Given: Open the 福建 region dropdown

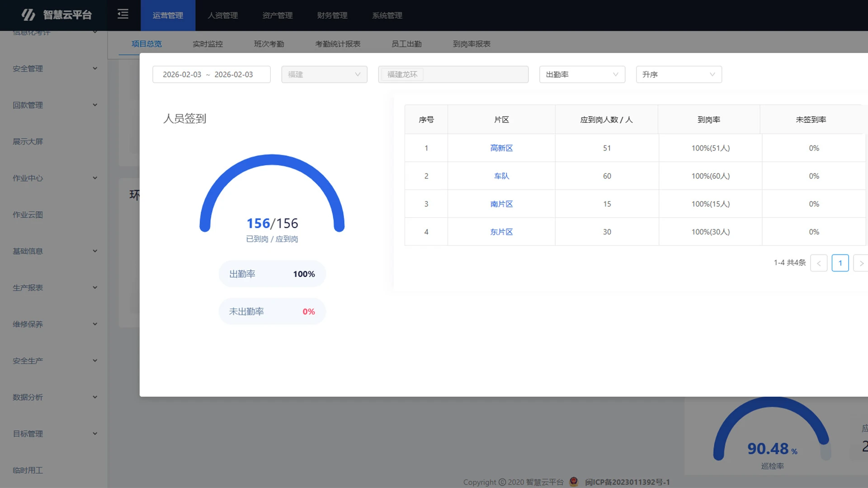Looking at the screenshot, I should pos(324,75).
